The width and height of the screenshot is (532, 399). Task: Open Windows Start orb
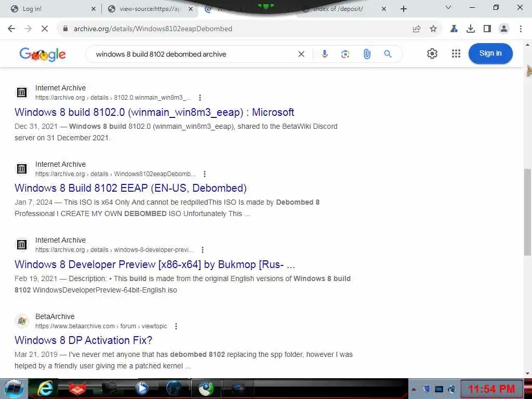(14, 389)
